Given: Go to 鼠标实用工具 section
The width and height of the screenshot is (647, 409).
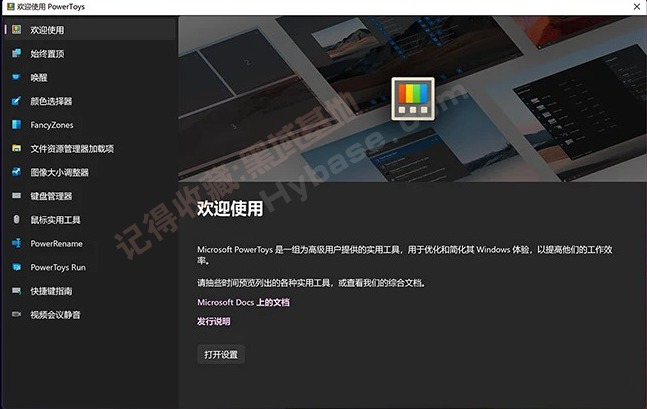Looking at the screenshot, I should (90, 220).
